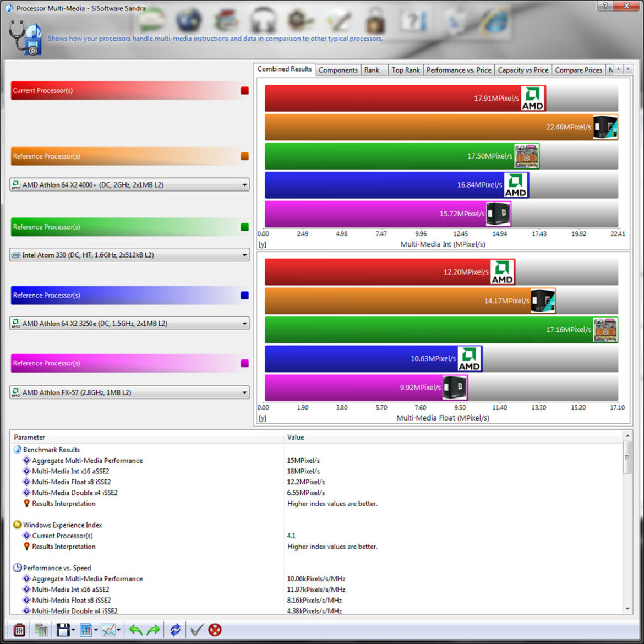Click the 18MPixel/s value
Screen dimensions: 644x644
(x=303, y=471)
